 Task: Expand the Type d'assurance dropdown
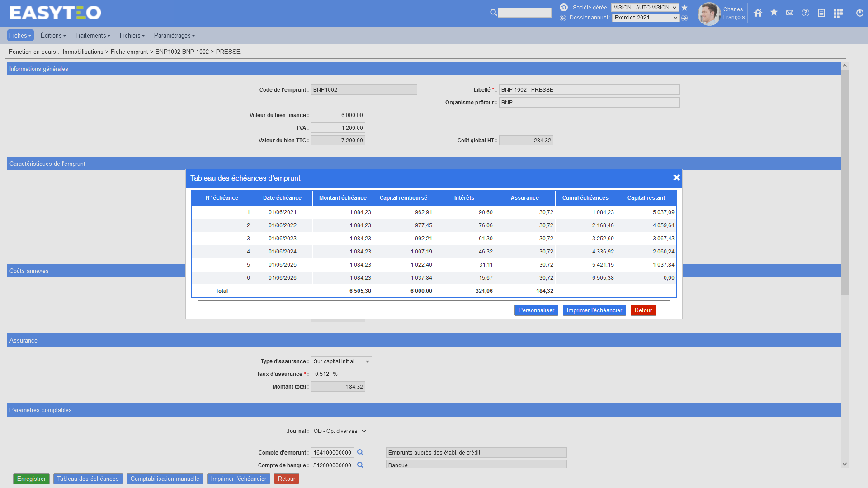coord(341,361)
